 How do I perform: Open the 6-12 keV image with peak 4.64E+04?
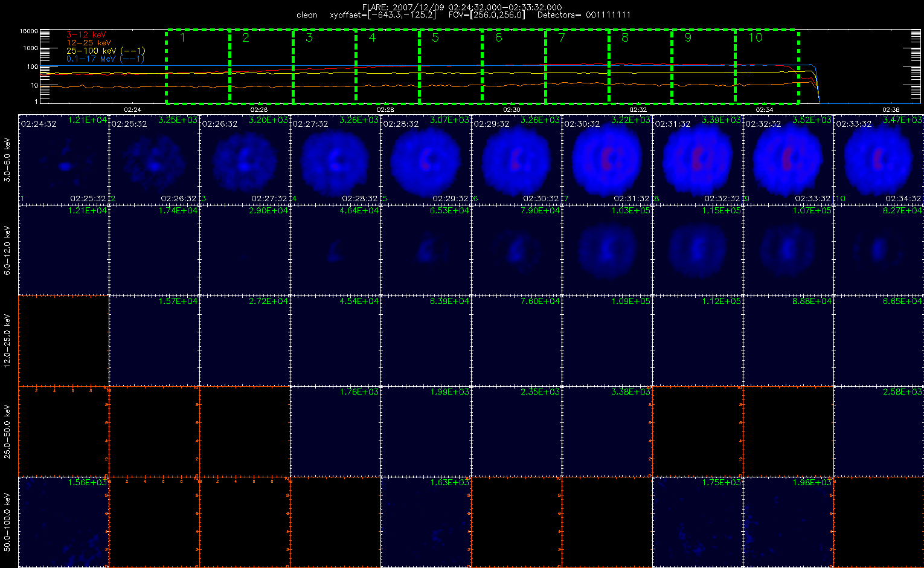coord(336,250)
